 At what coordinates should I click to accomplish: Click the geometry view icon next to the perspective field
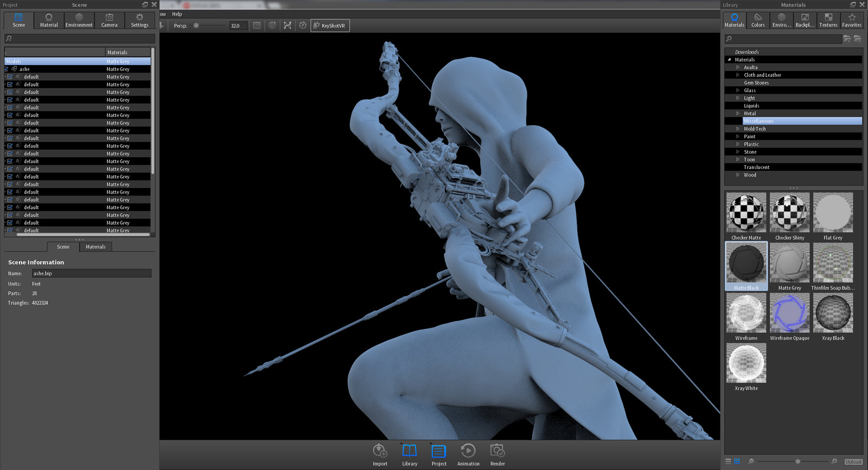[x=257, y=25]
